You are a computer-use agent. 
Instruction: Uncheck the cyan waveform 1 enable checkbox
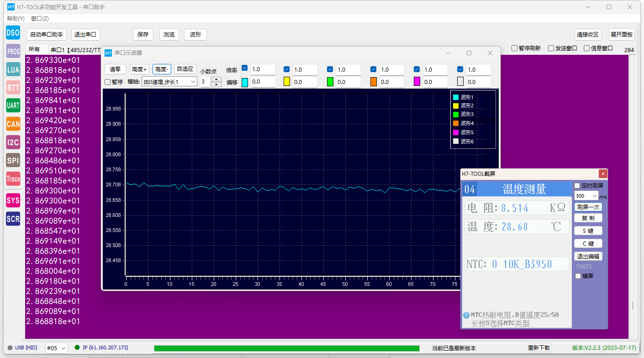[244, 68]
